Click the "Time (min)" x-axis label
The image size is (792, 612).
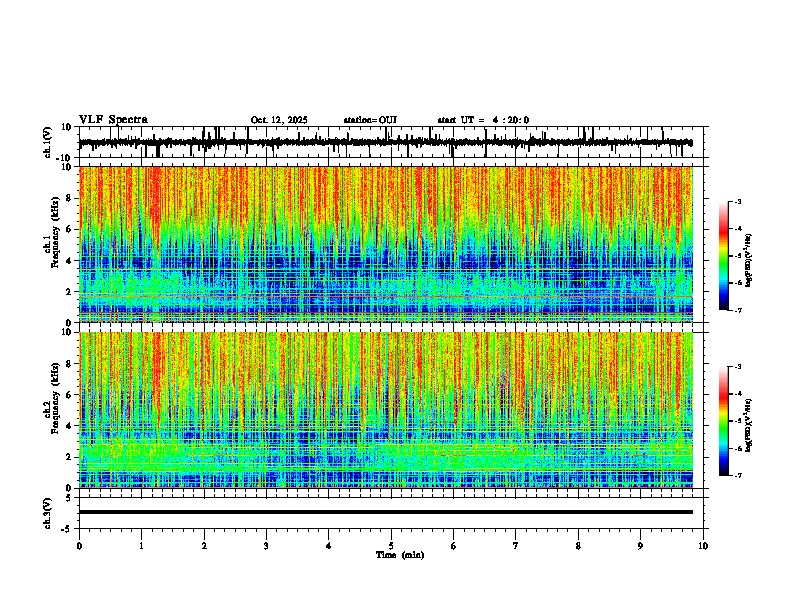point(400,555)
